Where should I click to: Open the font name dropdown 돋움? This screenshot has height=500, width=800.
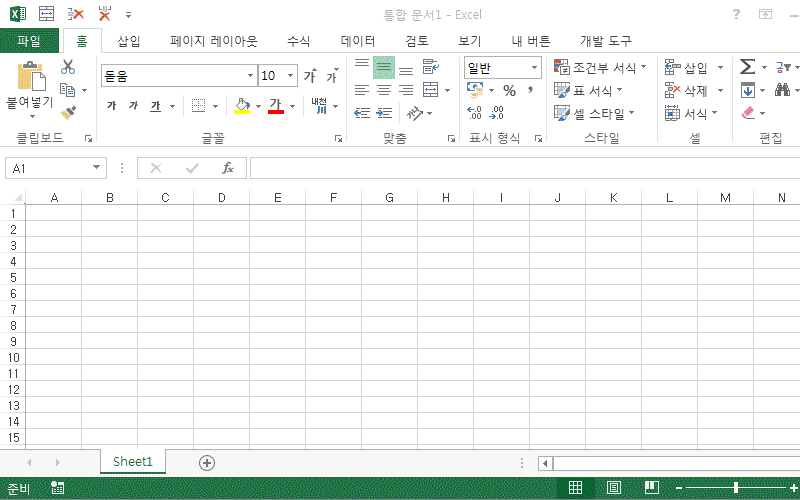pyautogui.click(x=250, y=76)
